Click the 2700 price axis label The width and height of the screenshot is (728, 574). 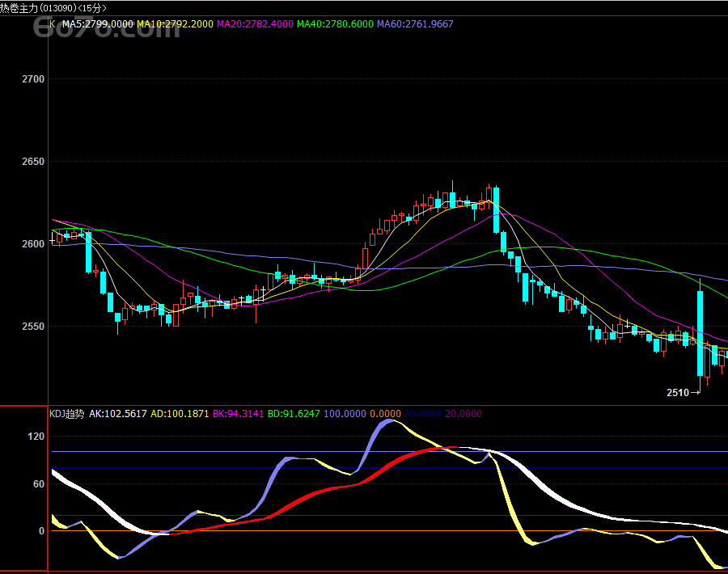pyautogui.click(x=33, y=79)
